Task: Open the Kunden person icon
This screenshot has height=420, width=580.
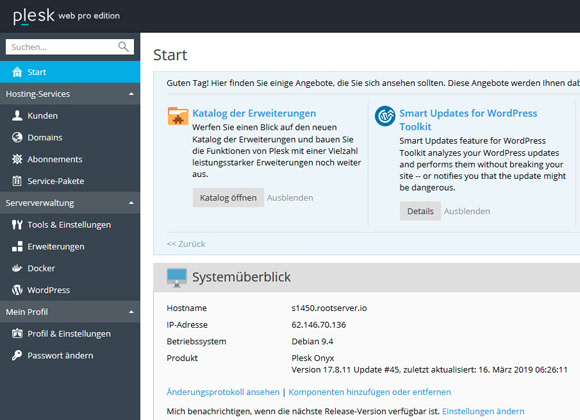Action: pyautogui.click(x=17, y=115)
